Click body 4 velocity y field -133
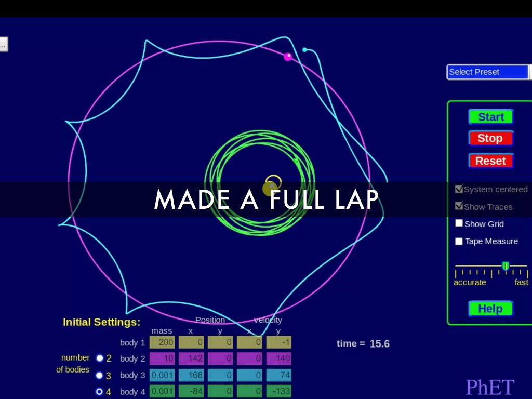 (x=278, y=391)
